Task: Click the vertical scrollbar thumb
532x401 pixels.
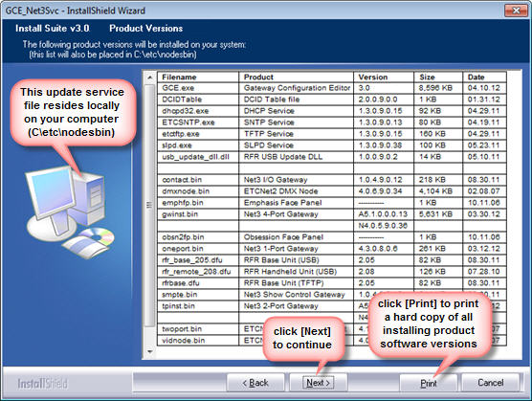Action: (x=149, y=205)
